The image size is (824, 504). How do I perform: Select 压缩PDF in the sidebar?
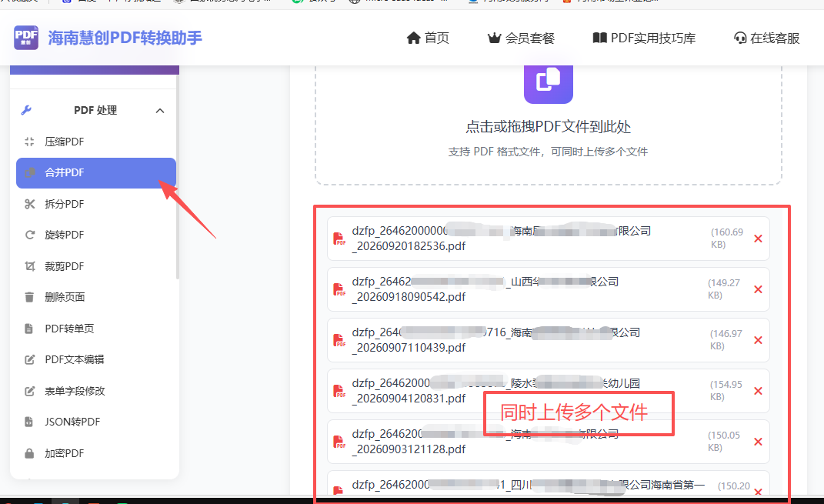(95, 142)
